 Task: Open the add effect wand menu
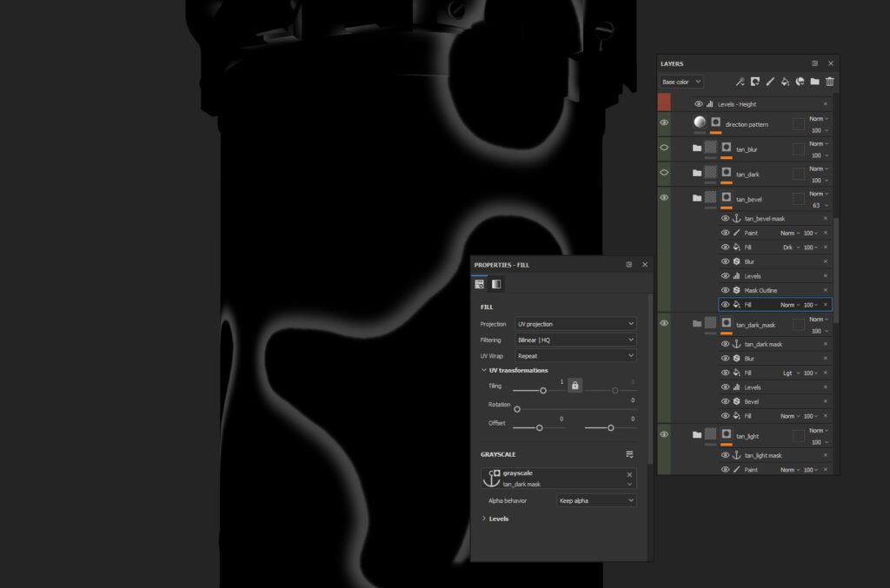pos(740,82)
